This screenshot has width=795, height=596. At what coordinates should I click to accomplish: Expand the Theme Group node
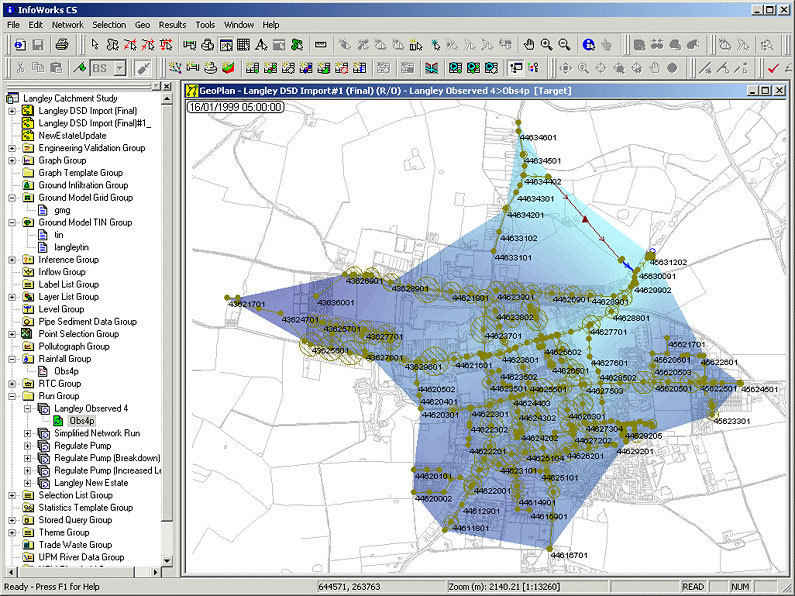[x=12, y=533]
